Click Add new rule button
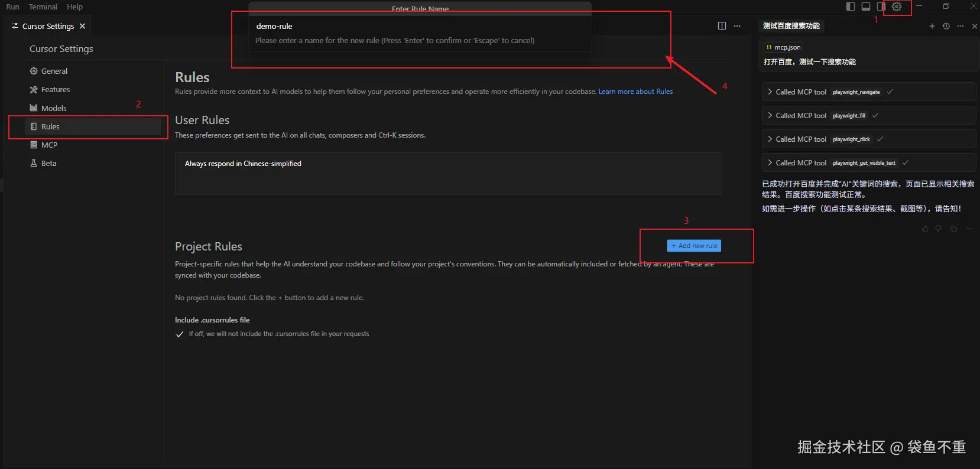Viewport: 980px width, 469px height. [x=694, y=246]
